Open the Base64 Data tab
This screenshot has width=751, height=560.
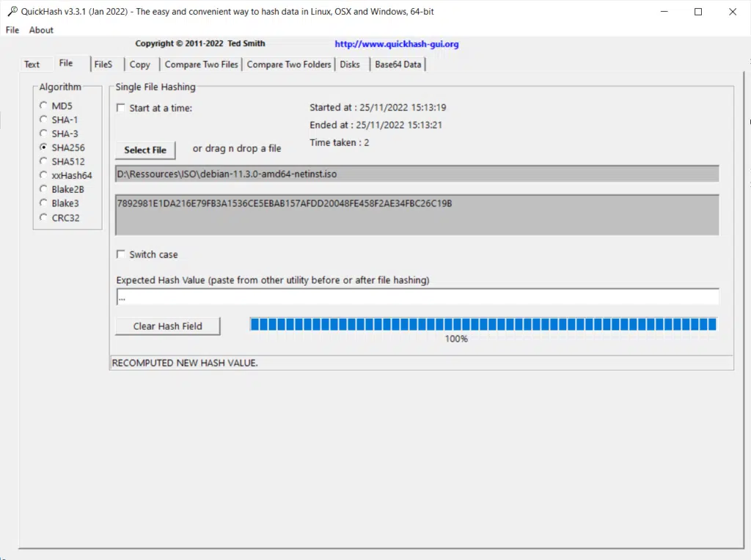point(398,65)
